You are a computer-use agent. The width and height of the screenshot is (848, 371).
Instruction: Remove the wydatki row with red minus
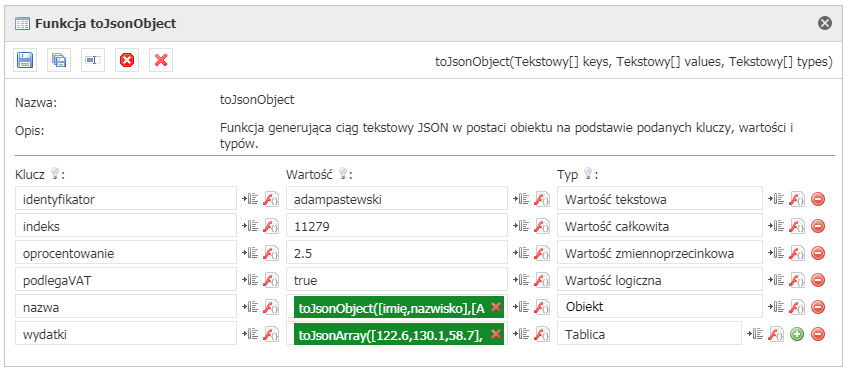818,335
